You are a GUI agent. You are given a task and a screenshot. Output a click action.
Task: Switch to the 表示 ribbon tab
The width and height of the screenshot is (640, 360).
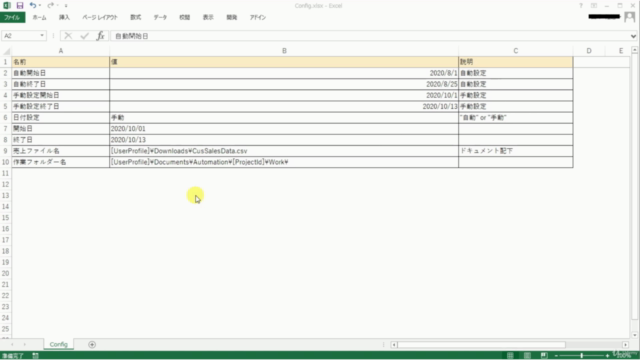[x=208, y=18]
